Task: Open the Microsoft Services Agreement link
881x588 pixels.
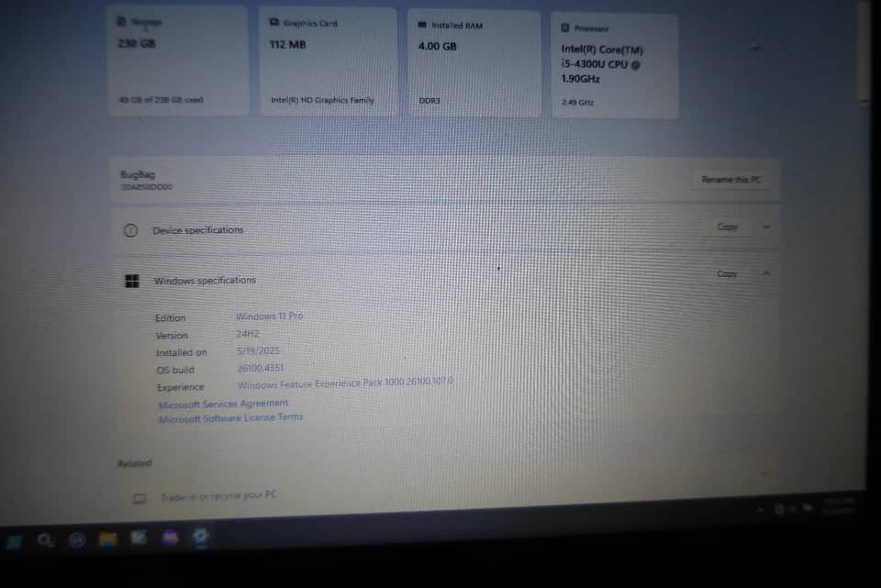Action: click(223, 404)
